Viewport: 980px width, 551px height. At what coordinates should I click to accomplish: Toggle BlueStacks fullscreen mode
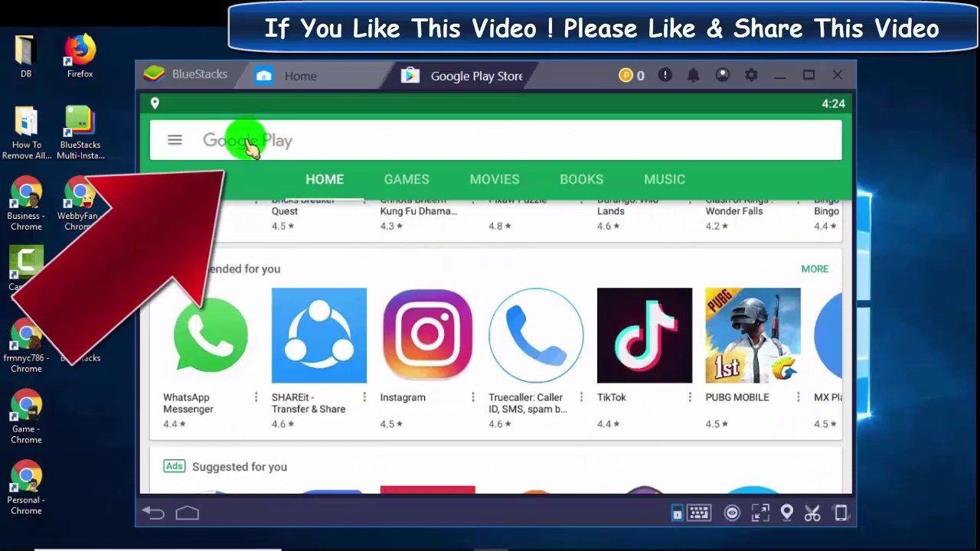759,514
